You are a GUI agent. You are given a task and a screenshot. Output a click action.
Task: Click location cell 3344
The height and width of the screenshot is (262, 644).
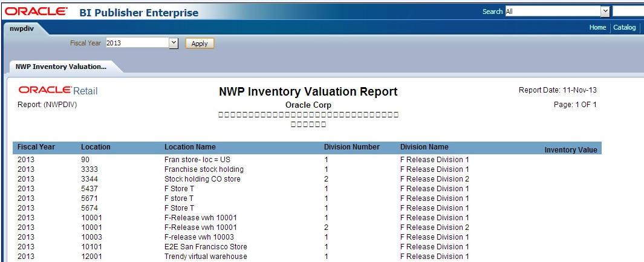89,179
